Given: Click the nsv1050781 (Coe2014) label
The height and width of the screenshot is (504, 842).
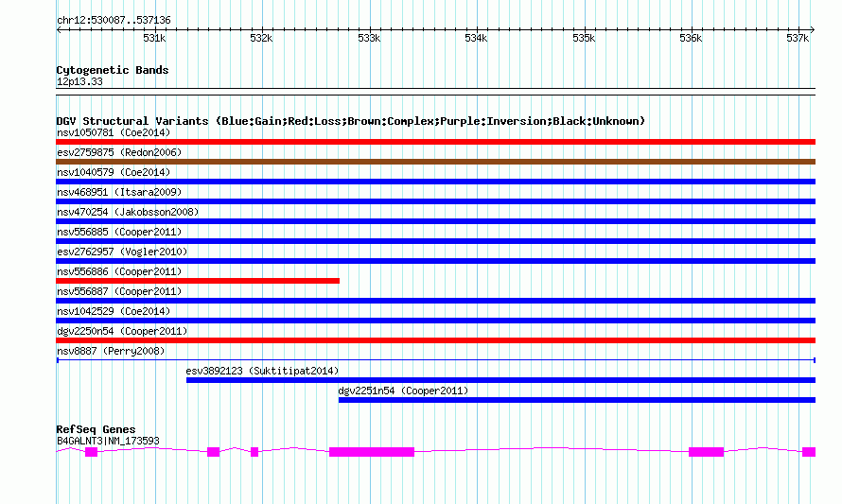Looking at the screenshot, I should (x=114, y=132).
